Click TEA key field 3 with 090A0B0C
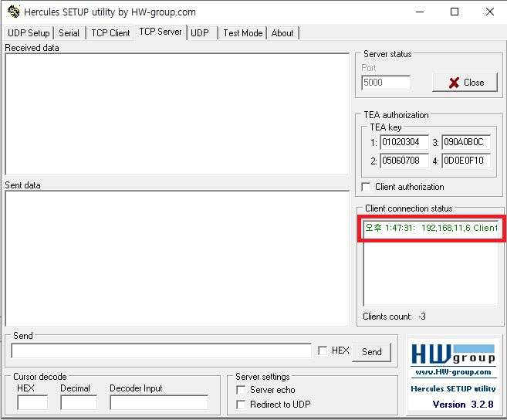Viewport: 507px width, 420px height. 466,142
